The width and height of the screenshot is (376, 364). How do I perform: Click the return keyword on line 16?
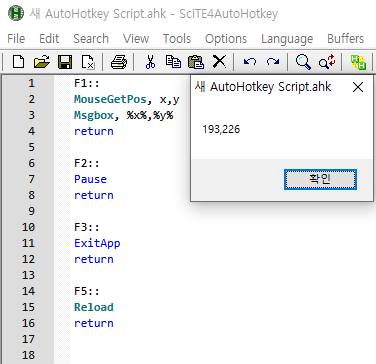[94, 323]
